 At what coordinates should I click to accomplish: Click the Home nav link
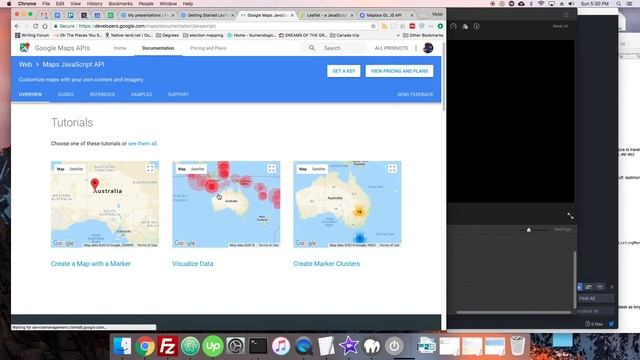click(x=120, y=48)
